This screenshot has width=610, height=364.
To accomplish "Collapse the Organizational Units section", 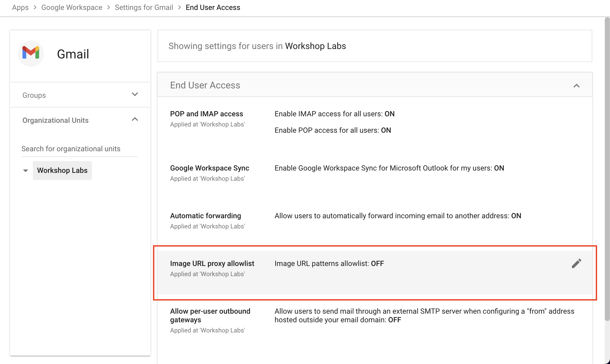I will [x=135, y=119].
